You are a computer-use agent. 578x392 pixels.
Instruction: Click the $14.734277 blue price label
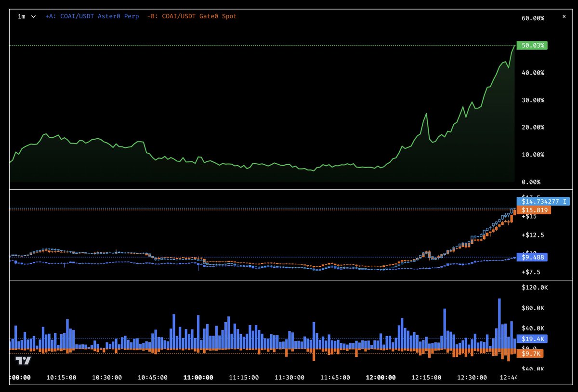pos(543,201)
